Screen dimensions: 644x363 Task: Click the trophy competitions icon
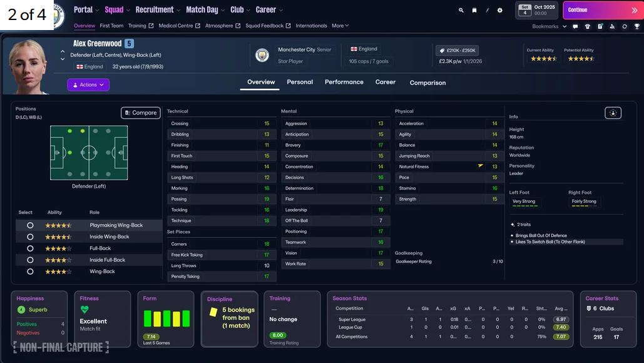(636, 26)
